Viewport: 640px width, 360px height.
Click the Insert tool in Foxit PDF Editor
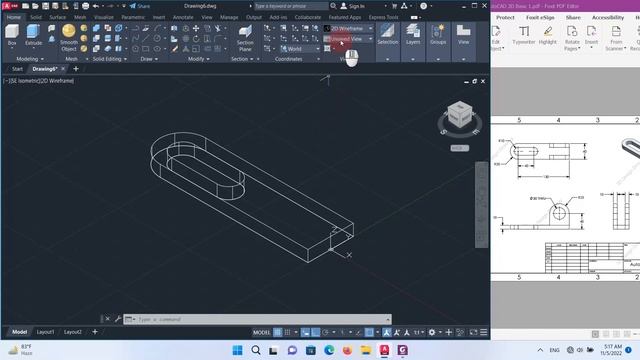tap(591, 37)
